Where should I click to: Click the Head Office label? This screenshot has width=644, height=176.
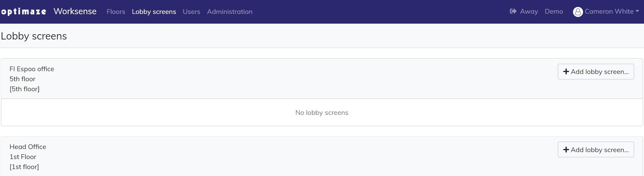28,147
